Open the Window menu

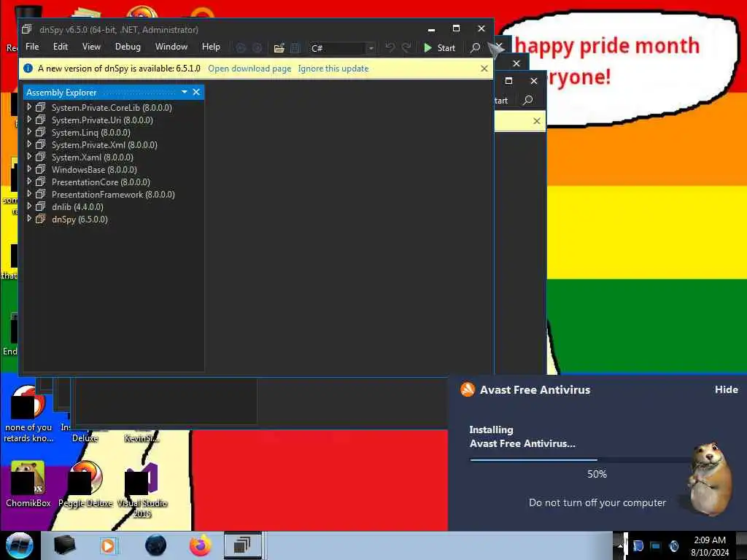click(x=171, y=47)
